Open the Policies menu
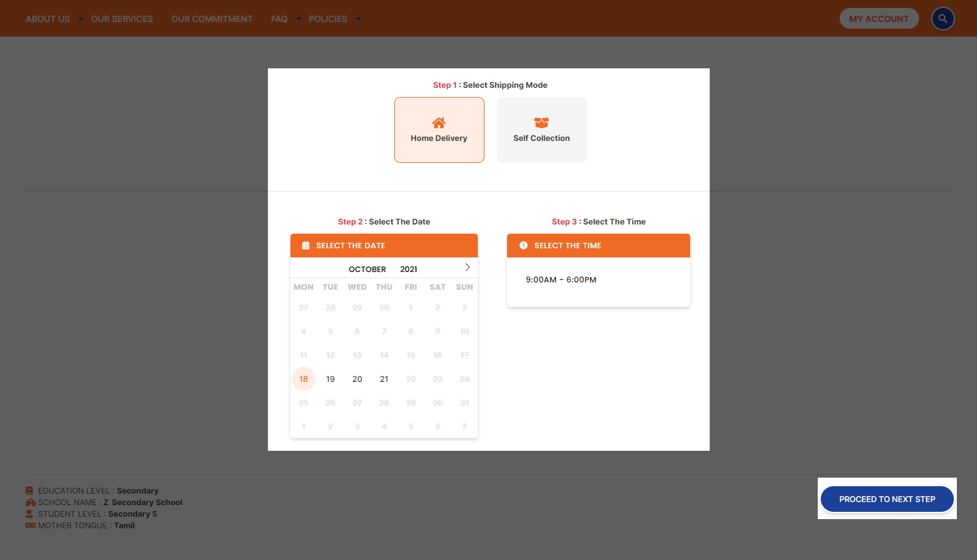Screen dimensions: 977x560 coord(328,19)
